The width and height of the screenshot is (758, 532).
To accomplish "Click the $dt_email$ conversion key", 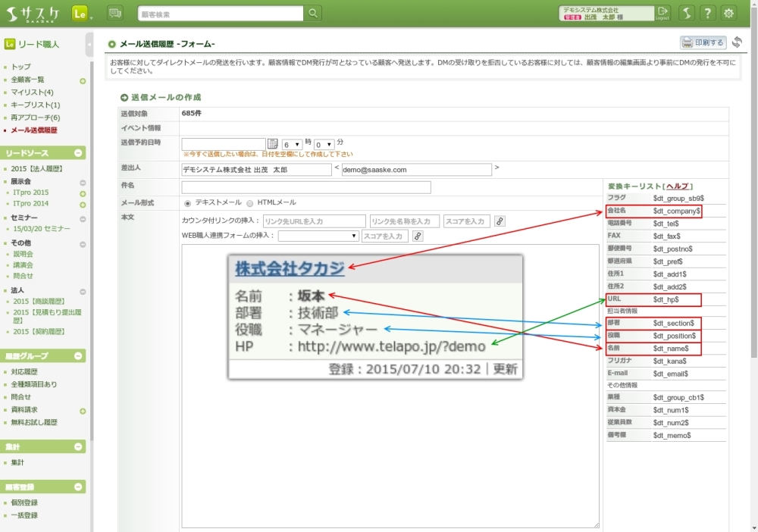I will point(671,374).
